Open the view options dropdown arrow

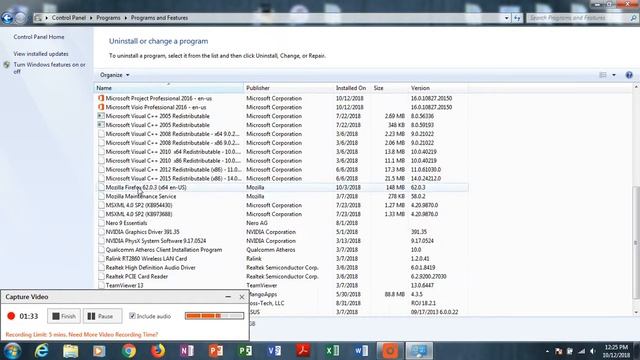[614, 75]
